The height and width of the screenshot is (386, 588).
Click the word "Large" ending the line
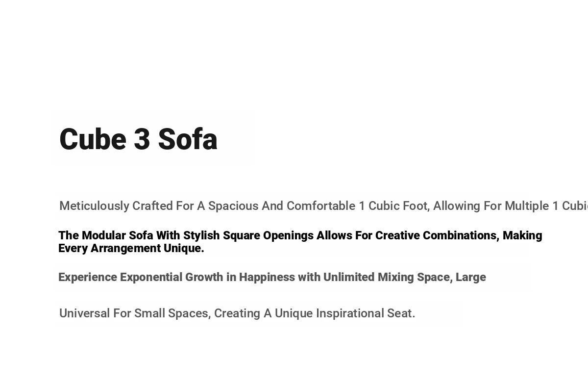tap(471, 277)
